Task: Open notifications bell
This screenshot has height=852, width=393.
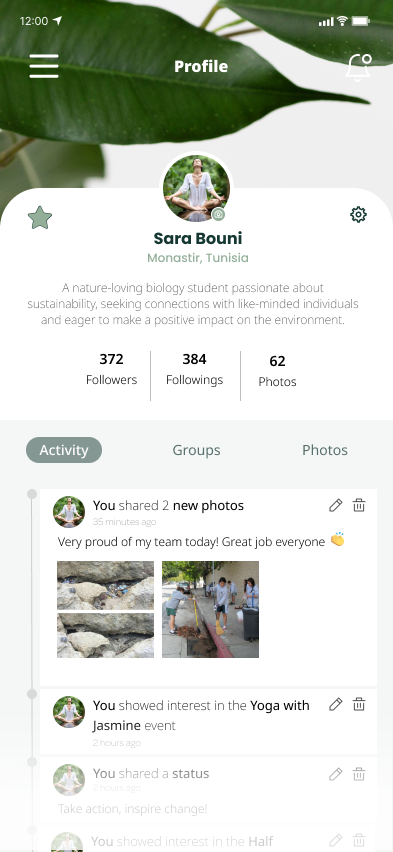Action: coord(359,68)
